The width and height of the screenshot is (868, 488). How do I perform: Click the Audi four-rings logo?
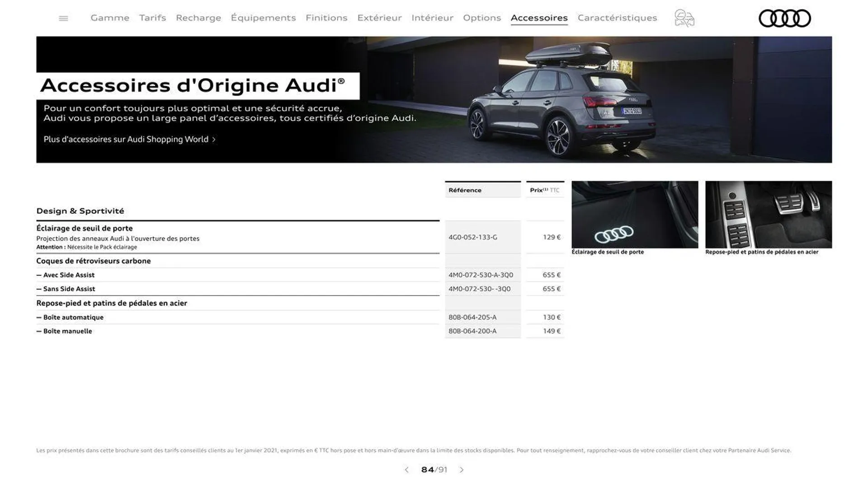coord(784,19)
